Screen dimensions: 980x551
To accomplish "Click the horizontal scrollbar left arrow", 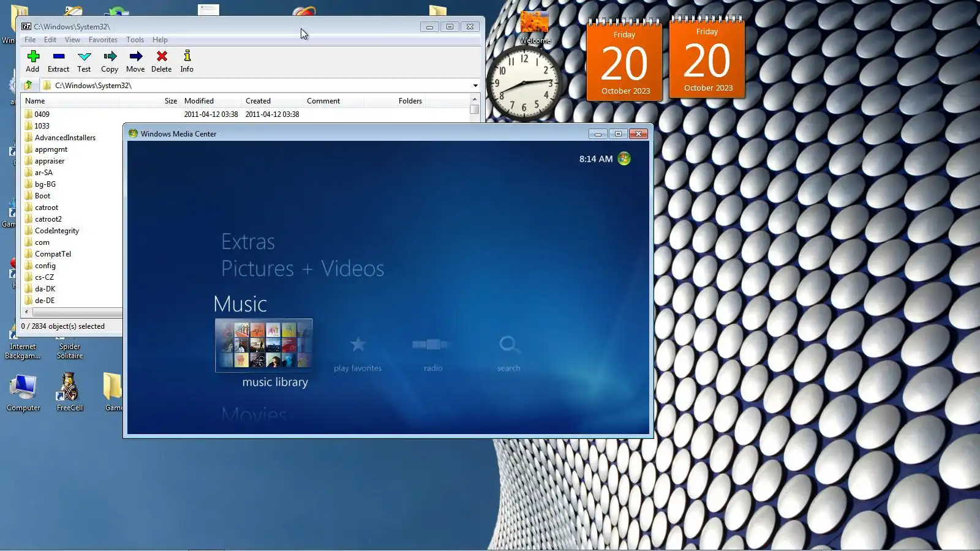I will pos(26,312).
